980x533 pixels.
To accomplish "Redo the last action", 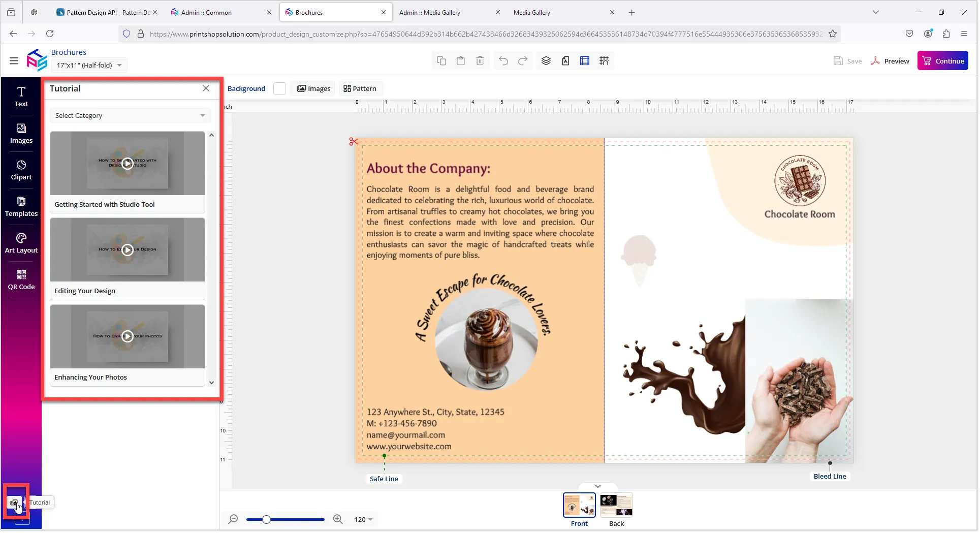I will (523, 61).
